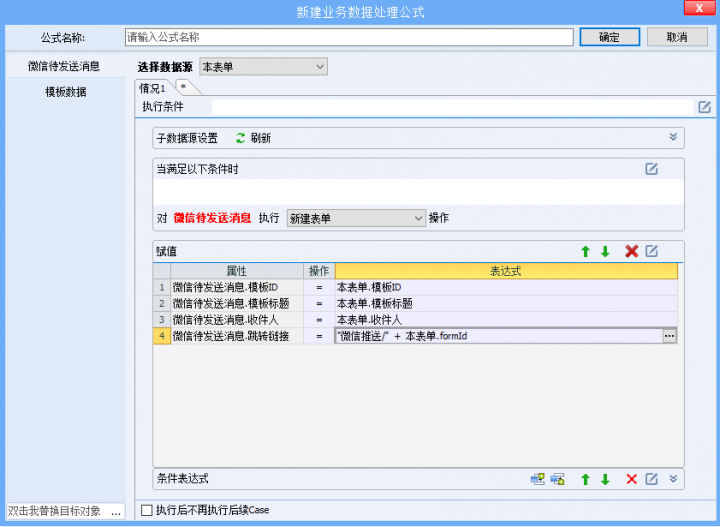Image resolution: width=720 pixels, height=527 pixels.
Task: Click 微信待发送消息.收件人 attribute cell
Action: tap(237, 320)
